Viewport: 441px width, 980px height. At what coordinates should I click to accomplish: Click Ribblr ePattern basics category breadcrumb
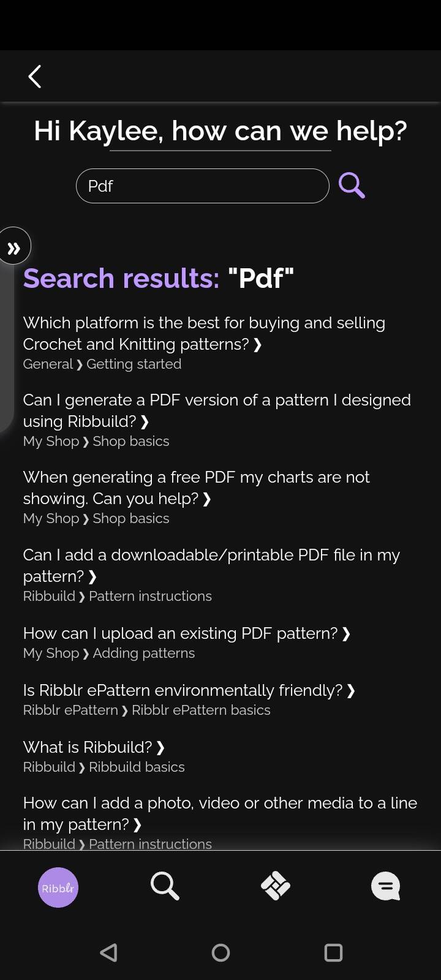pyautogui.click(x=201, y=710)
